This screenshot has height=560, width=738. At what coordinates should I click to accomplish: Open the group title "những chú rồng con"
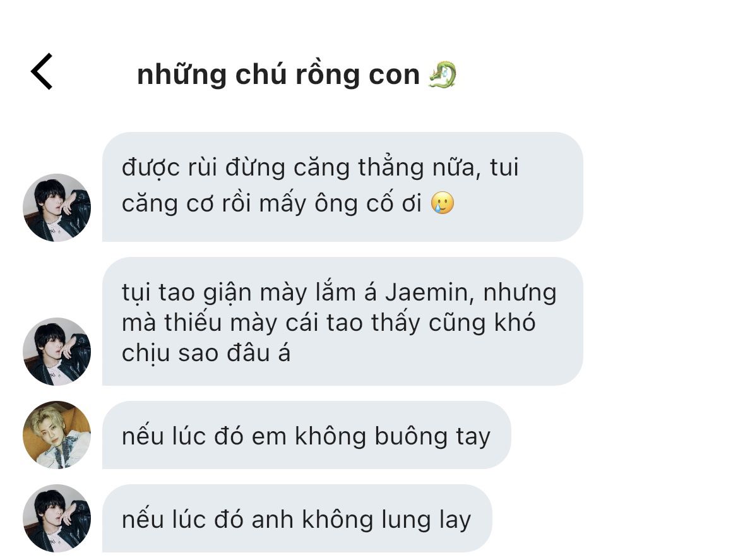[278, 74]
